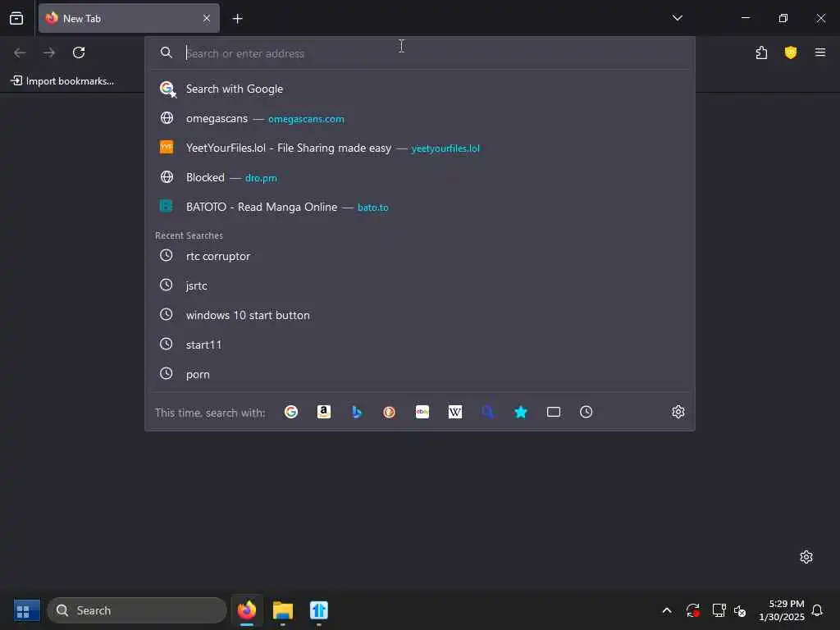Screen dimensions: 840x630
Task: Search this time with eBay
Action: [422, 412]
